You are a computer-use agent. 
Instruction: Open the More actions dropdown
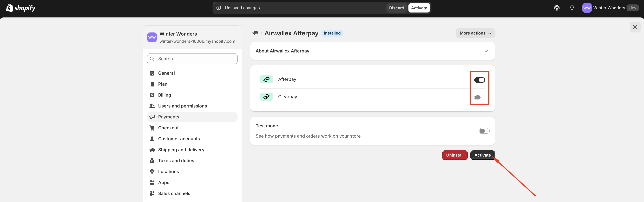click(475, 33)
